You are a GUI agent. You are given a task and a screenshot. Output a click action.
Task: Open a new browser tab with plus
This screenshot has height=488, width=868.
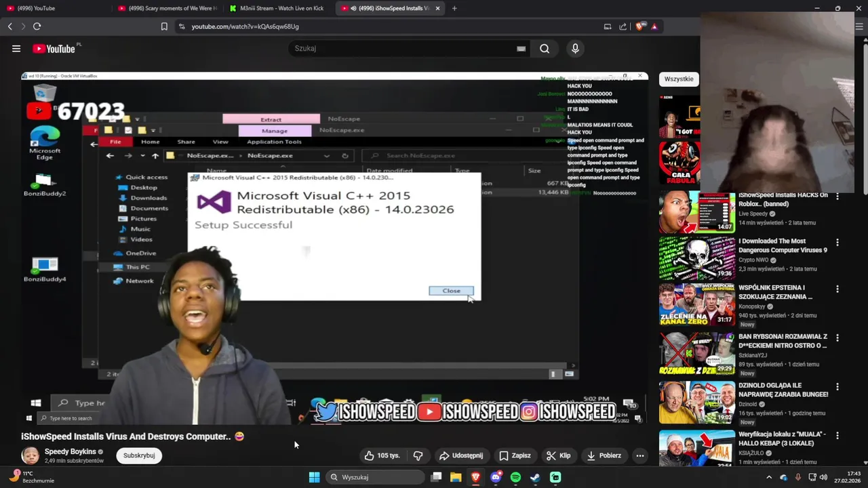click(x=454, y=8)
